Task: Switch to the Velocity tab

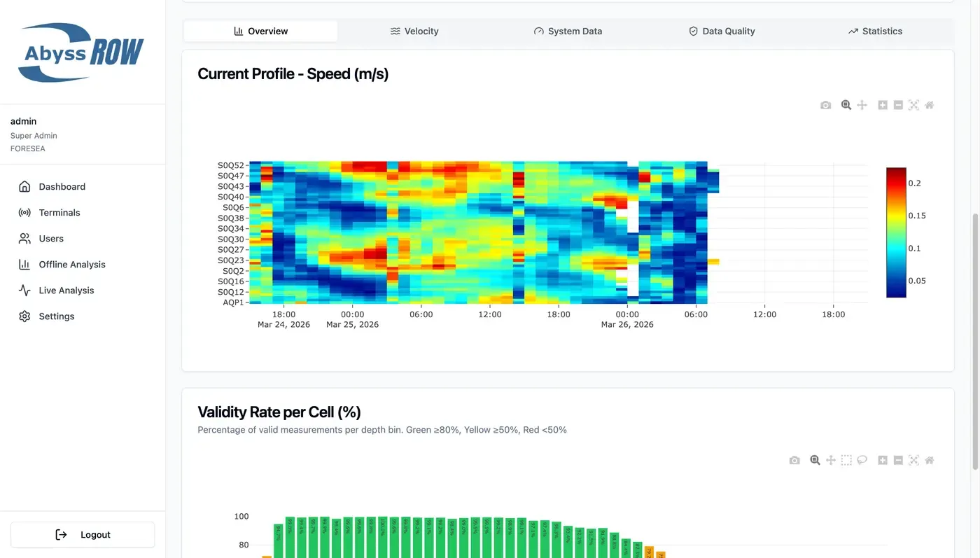Action: [x=414, y=31]
